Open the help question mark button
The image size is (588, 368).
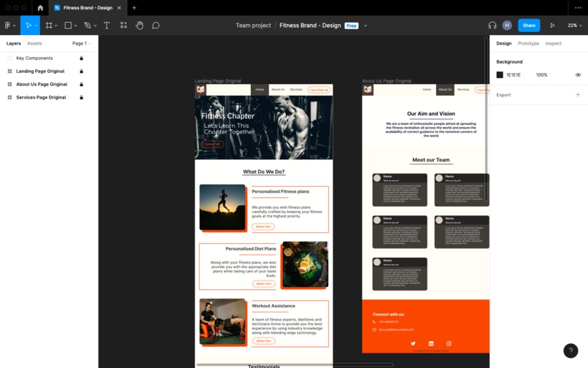[x=570, y=350]
